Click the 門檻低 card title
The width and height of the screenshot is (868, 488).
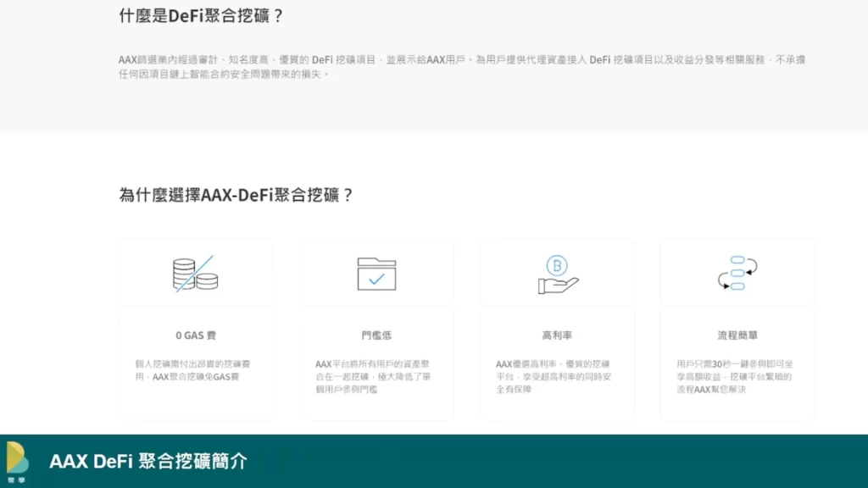(376, 335)
